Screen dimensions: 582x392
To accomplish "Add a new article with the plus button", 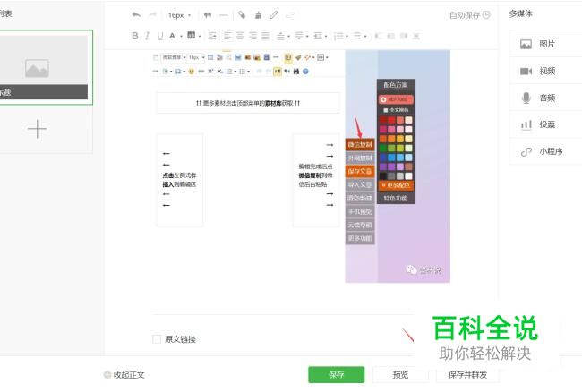I will [37, 129].
